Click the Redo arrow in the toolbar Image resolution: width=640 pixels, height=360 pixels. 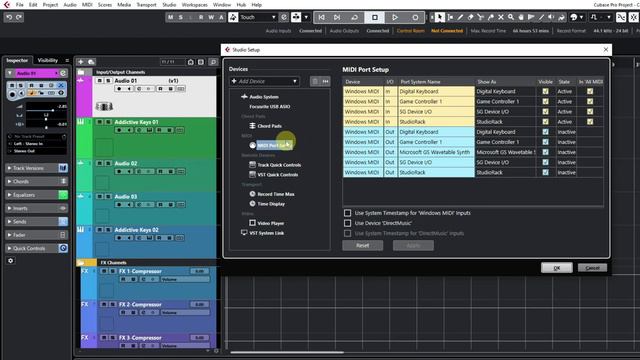point(19,17)
